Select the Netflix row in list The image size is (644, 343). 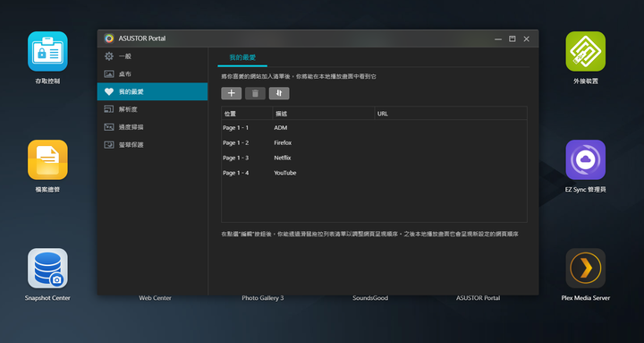click(x=374, y=158)
